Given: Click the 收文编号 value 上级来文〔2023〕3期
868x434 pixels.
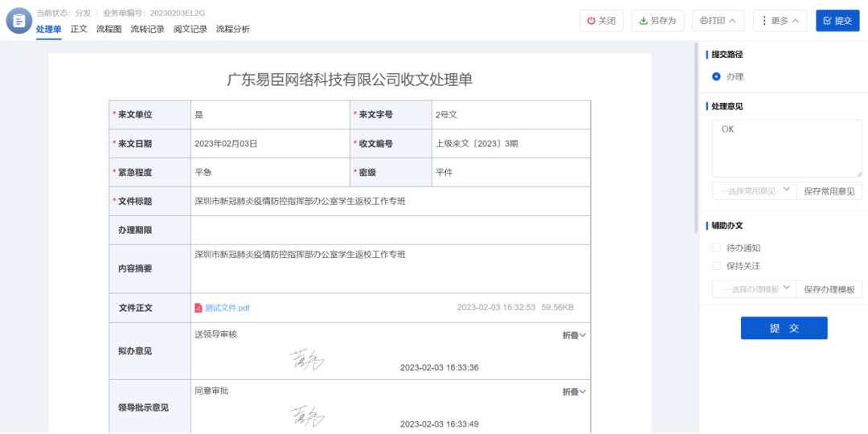Looking at the screenshot, I should (x=477, y=144).
